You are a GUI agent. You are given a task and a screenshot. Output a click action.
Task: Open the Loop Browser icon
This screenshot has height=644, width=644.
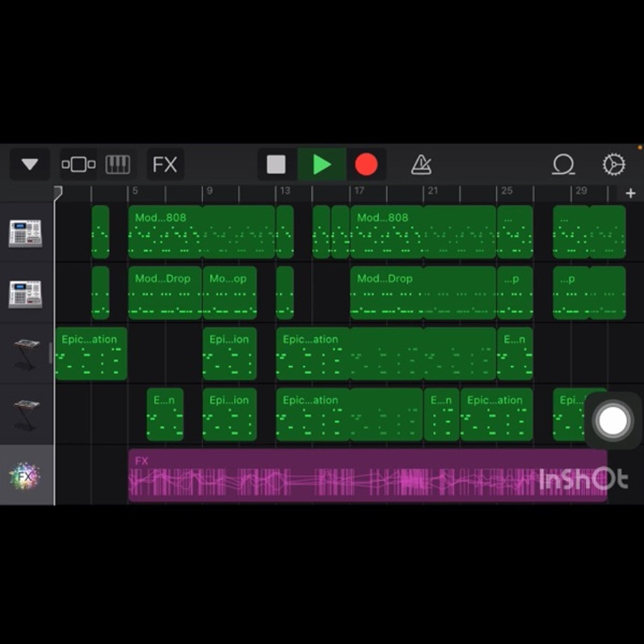point(563,164)
